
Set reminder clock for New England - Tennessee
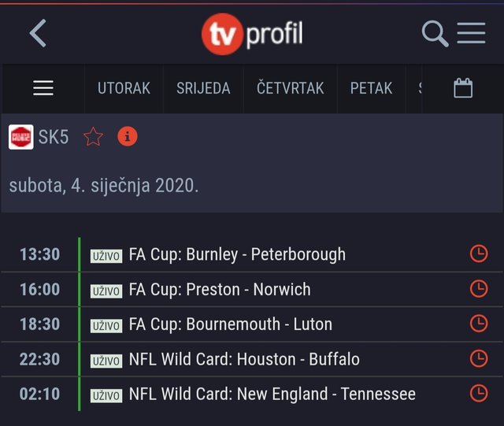pos(479,393)
